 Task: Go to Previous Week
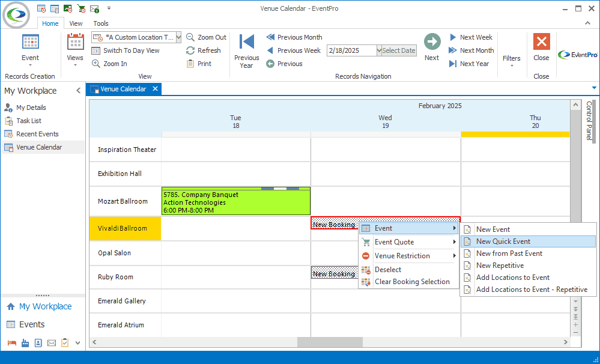(293, 50)
